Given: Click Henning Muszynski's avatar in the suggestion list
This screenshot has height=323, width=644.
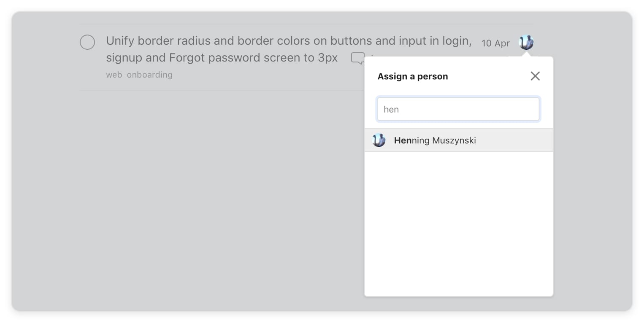Looking at the screenshot, I should click(x=379, y=140).
